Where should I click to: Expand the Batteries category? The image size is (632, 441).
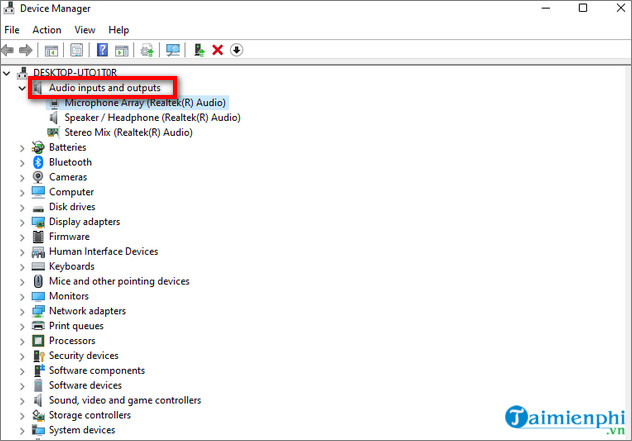(x=22, y=147)
